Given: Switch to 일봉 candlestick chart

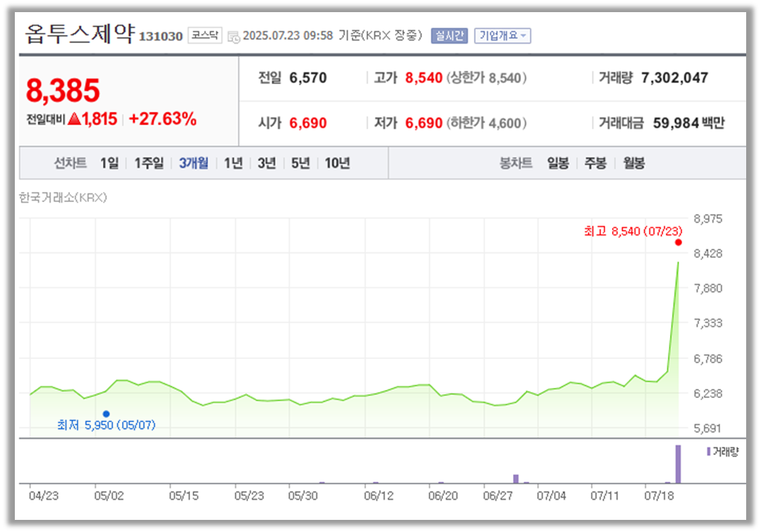Looking at the screenshot, I should (557, 163).
